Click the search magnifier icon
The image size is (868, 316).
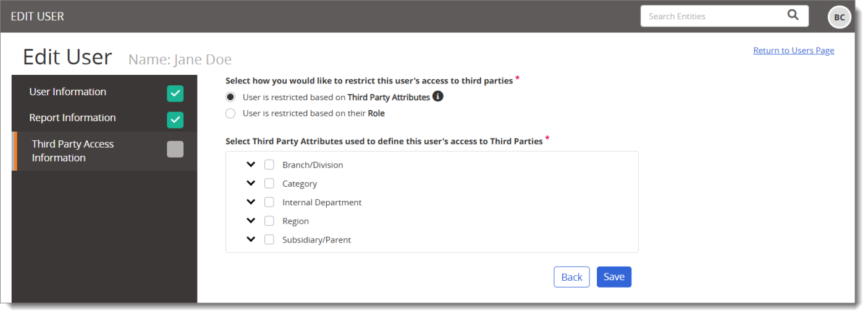(793, 16)
